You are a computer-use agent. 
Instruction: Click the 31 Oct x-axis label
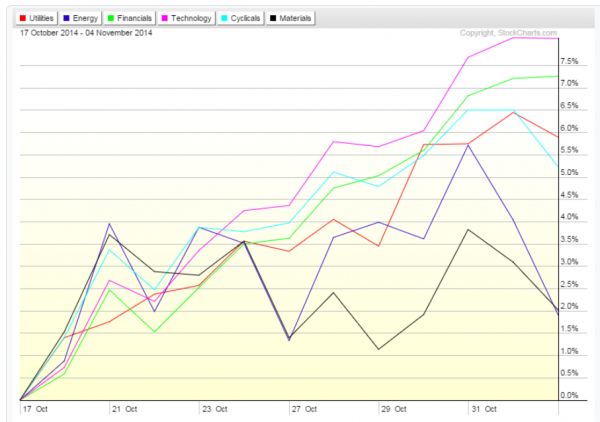[x=483, y=409]
